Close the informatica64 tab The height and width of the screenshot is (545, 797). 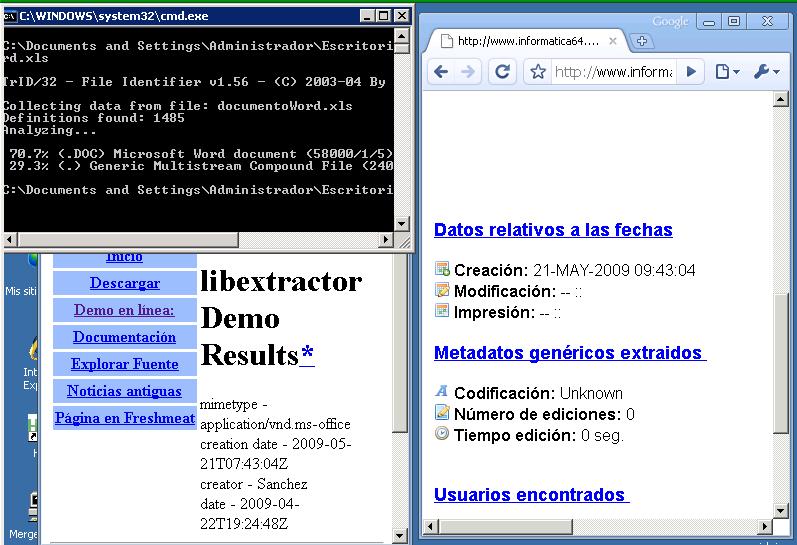[x=613, y=41]
